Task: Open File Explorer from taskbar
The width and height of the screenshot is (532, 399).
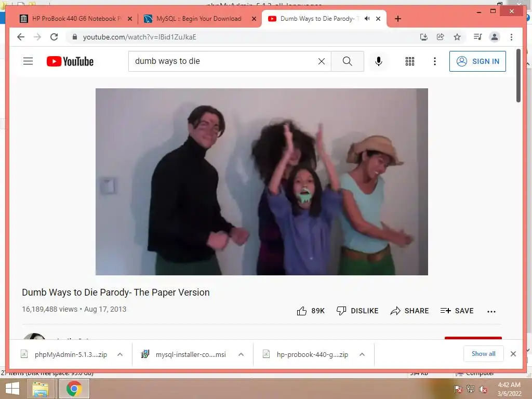Action: [41, 389]
